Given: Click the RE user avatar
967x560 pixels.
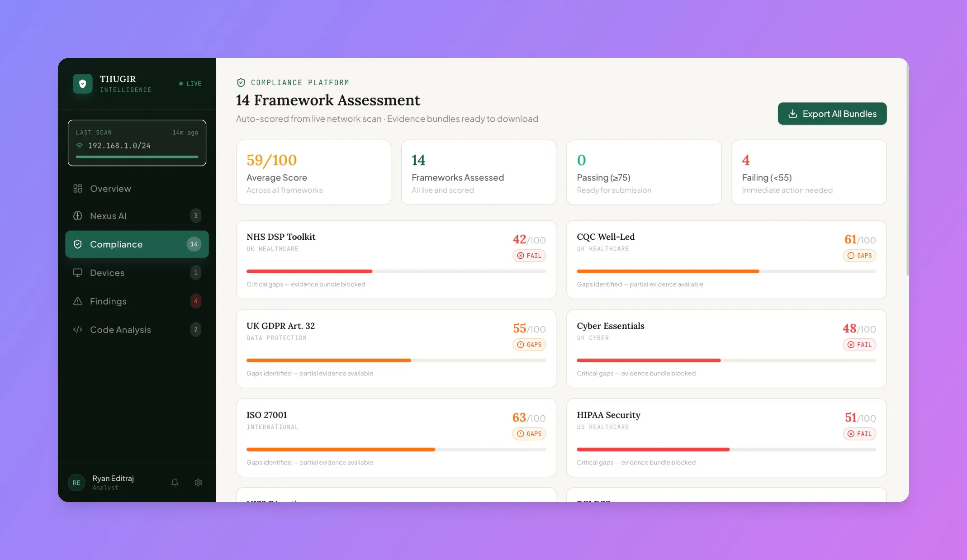Looking at the screenshot, I should 76,483.
